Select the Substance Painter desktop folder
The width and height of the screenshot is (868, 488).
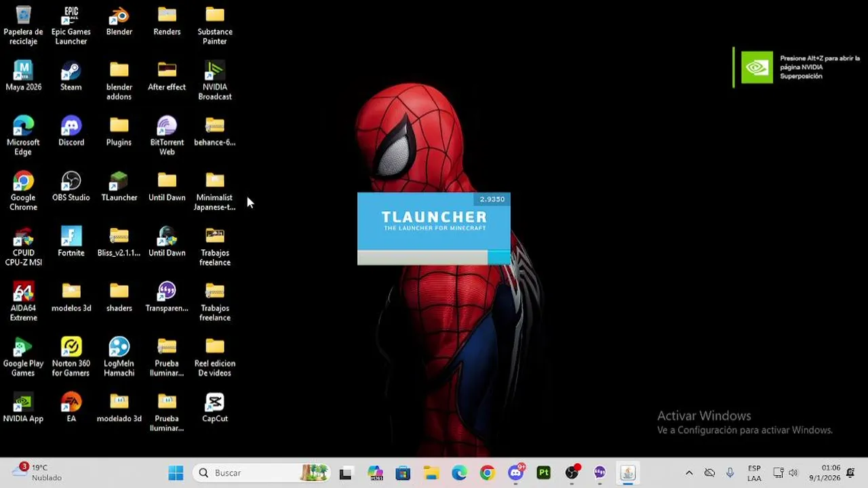(215, 26)
